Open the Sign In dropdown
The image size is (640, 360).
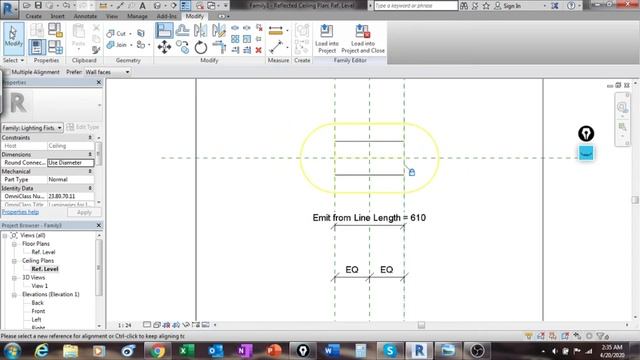click(545, 6)
